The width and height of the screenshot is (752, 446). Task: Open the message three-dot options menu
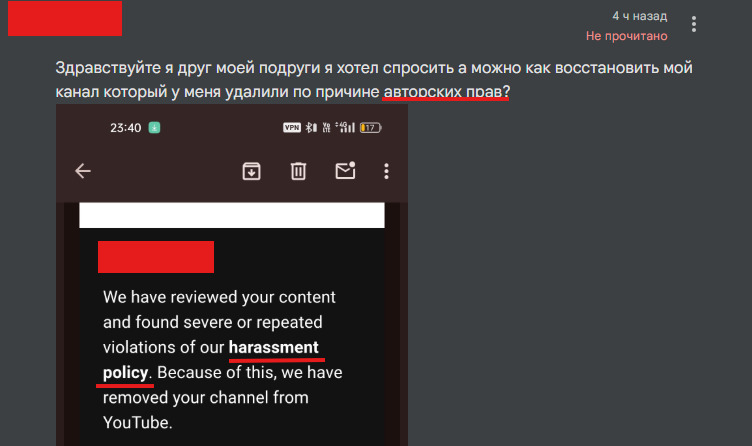[693, 24]
